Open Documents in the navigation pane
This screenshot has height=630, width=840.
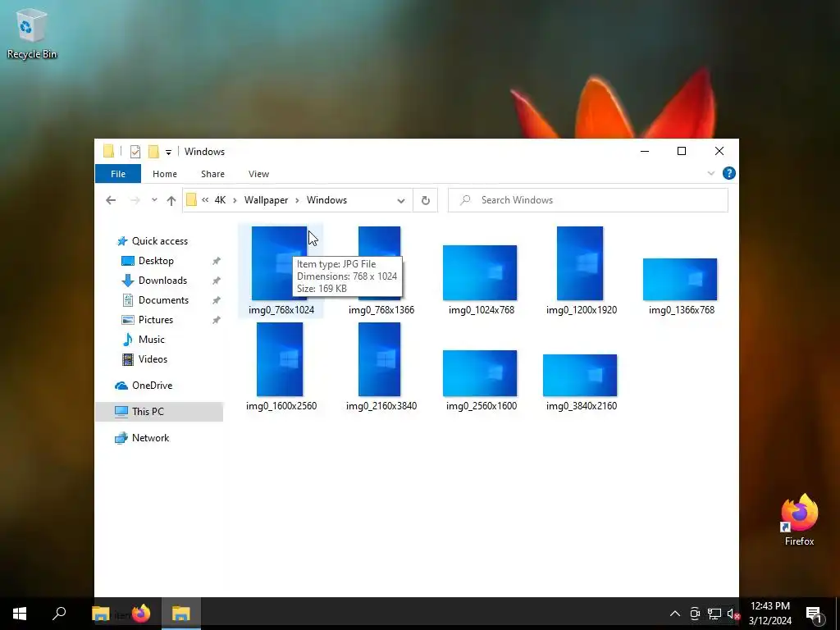[163, 300]
